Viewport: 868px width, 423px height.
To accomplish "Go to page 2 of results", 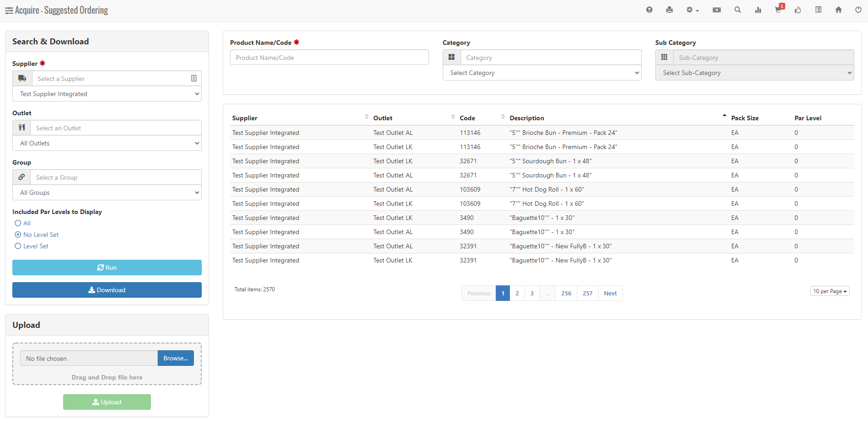I will (517, 293).
